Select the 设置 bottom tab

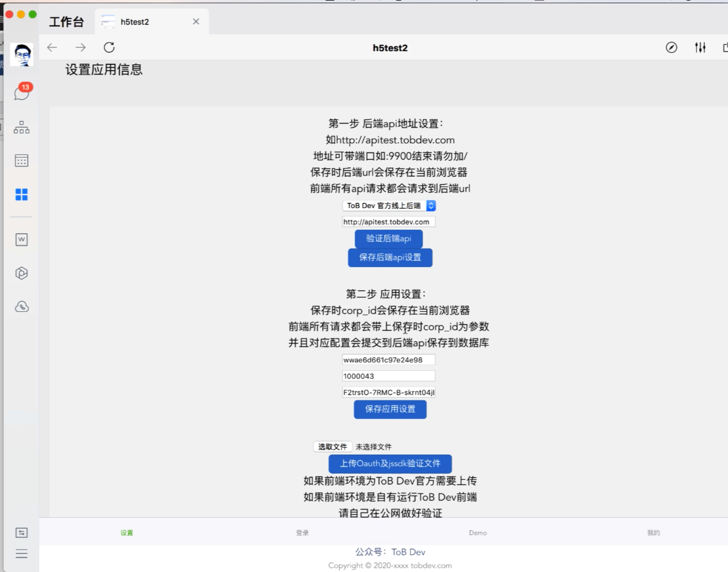click(x=127, y=533)
